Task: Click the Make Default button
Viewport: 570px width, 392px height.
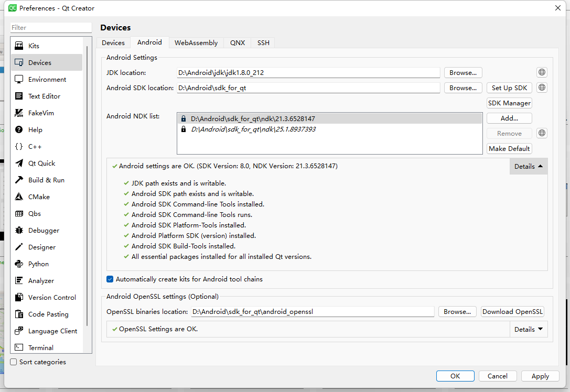Action: click(x=509, y=149)
